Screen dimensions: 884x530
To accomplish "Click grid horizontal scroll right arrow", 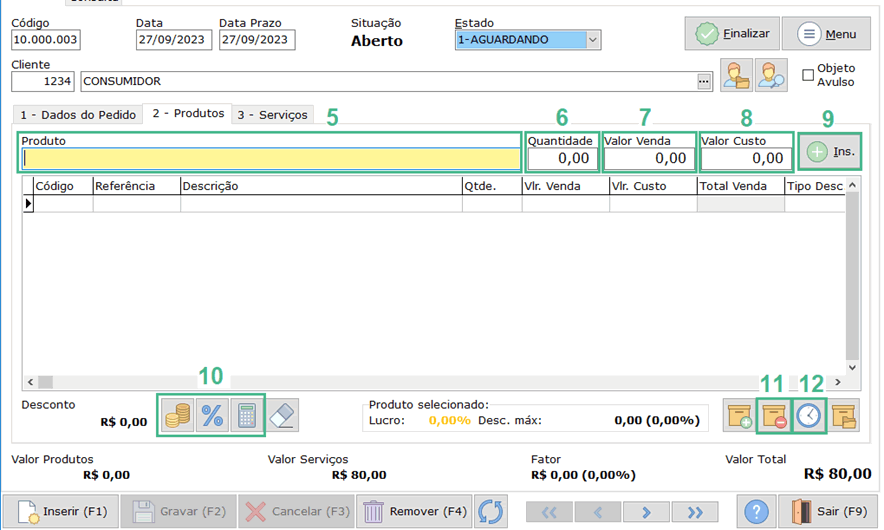I will tap(838, 382).
